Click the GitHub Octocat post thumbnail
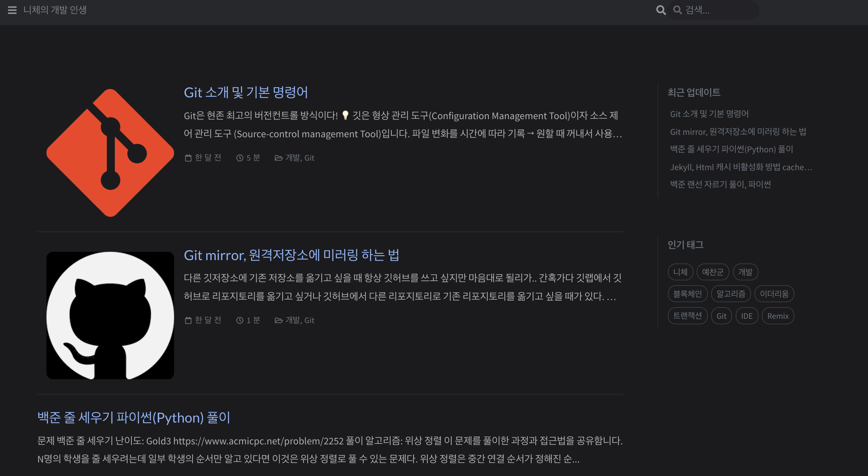 [110, 315]
